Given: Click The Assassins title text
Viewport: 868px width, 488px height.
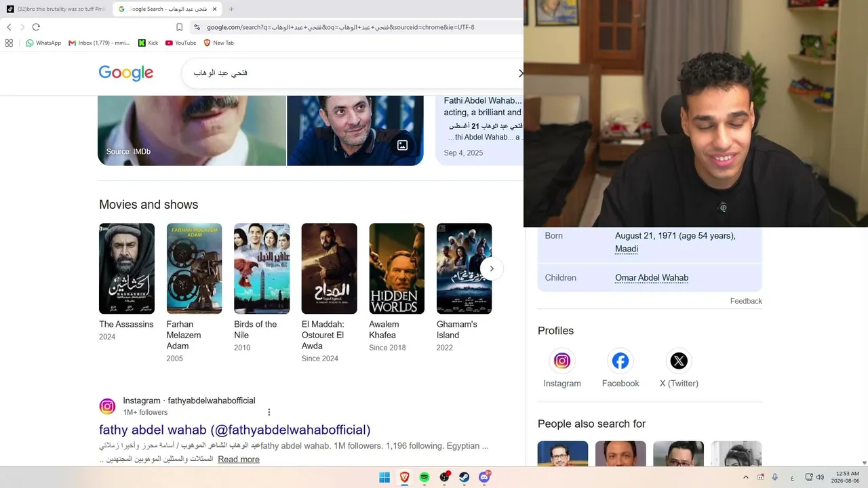Looking at the screenshot, I should [126, 324].
